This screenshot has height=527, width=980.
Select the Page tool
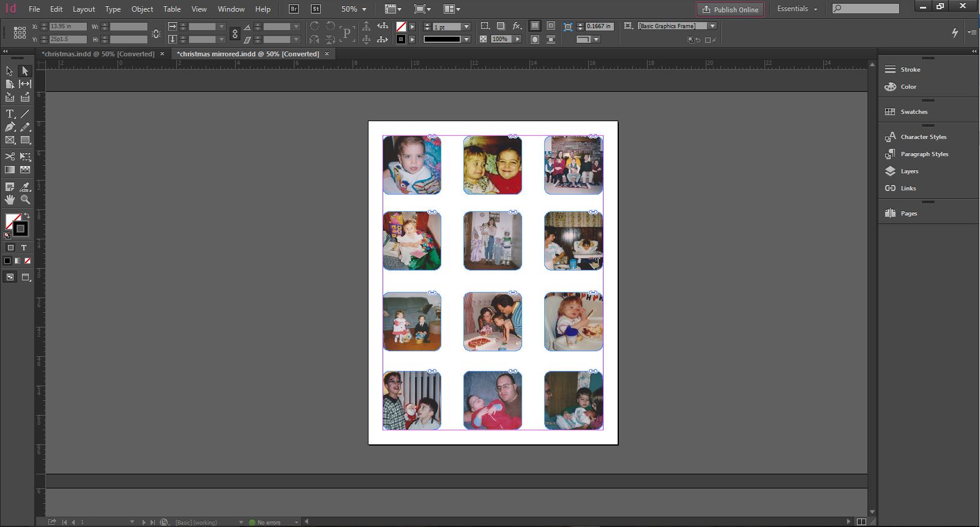point(10,84)
